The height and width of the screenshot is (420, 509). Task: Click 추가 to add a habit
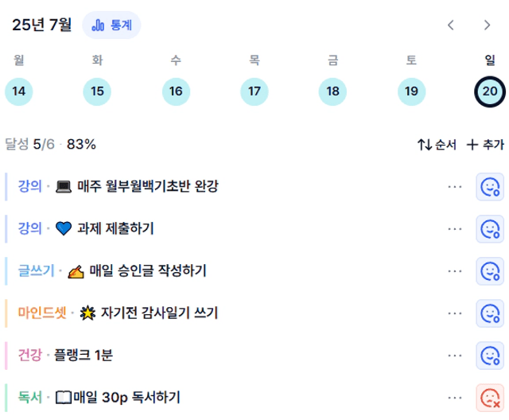click(x=485, y=145)
